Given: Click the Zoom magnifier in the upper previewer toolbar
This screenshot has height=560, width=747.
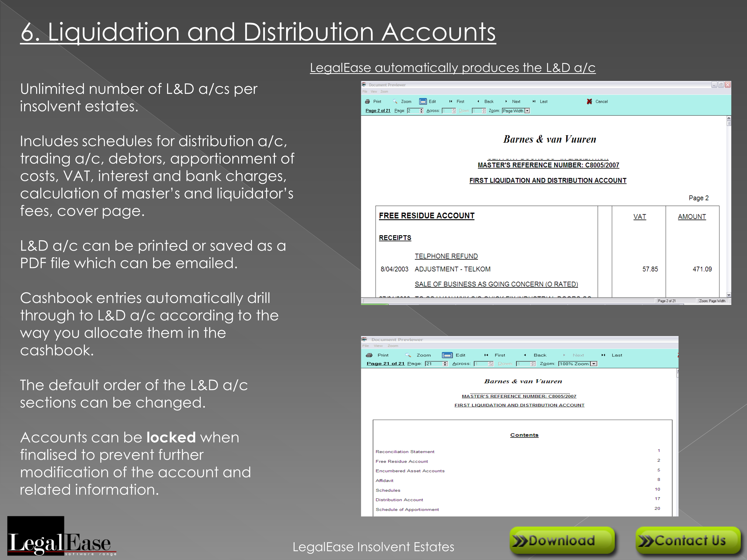Looking at the screenshot, I should tap(395, 101).
